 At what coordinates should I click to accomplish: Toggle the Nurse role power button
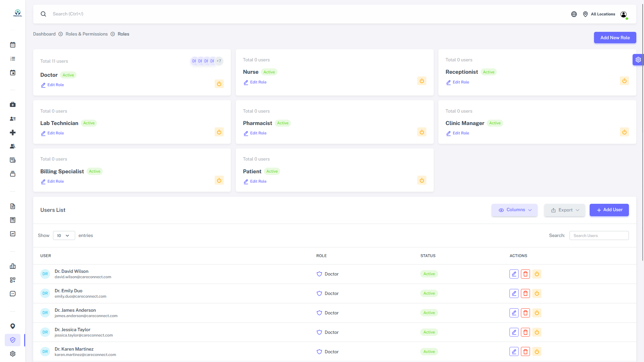click(422, 81)
